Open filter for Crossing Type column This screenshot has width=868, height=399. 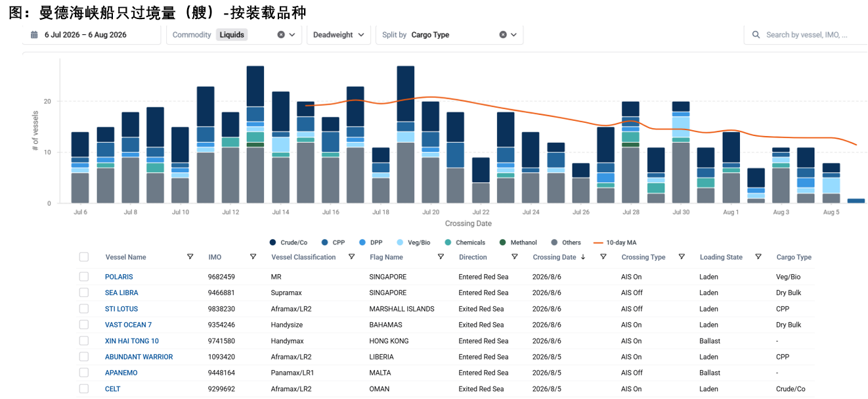pyautogui.click(x=682, y=257)
